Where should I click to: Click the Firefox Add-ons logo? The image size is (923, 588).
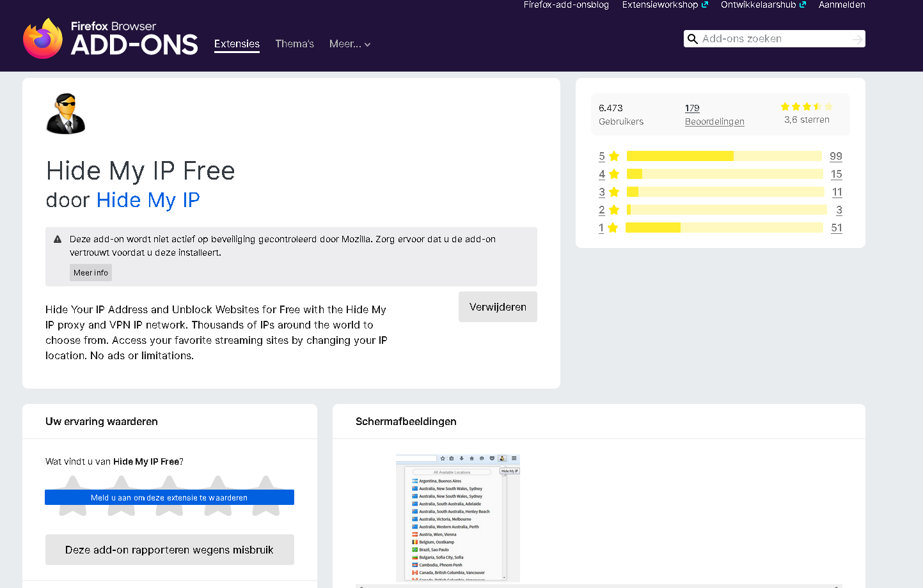111,38
